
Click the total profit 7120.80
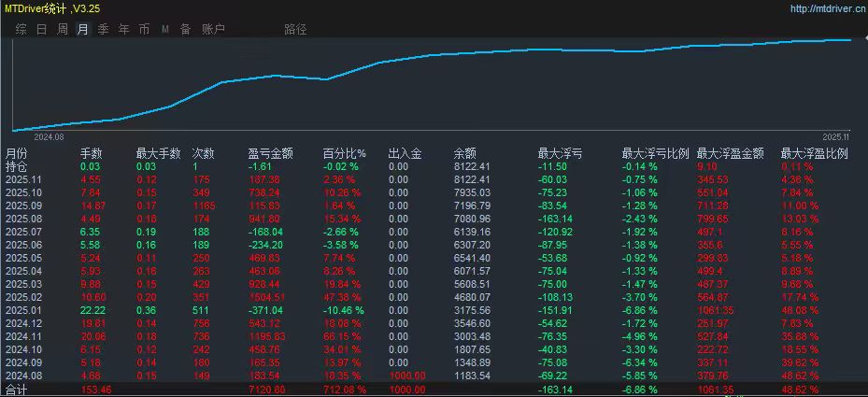pos(267,390)
